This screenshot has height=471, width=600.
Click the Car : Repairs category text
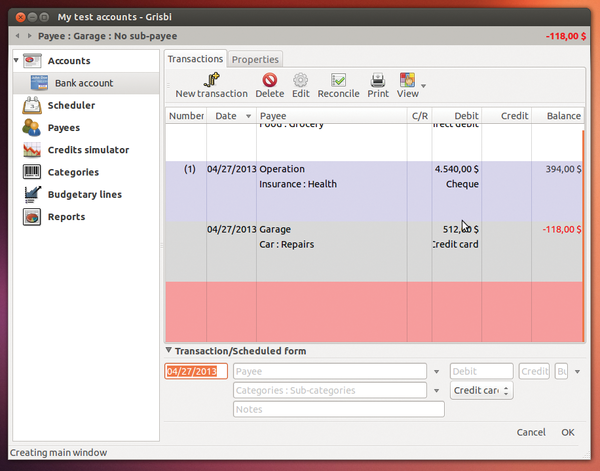[287, 244]
